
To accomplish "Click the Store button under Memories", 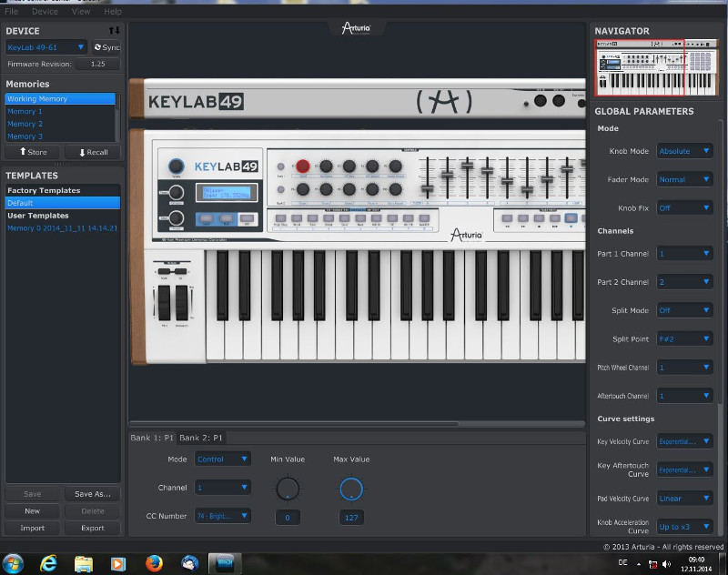I will point(33,152).
